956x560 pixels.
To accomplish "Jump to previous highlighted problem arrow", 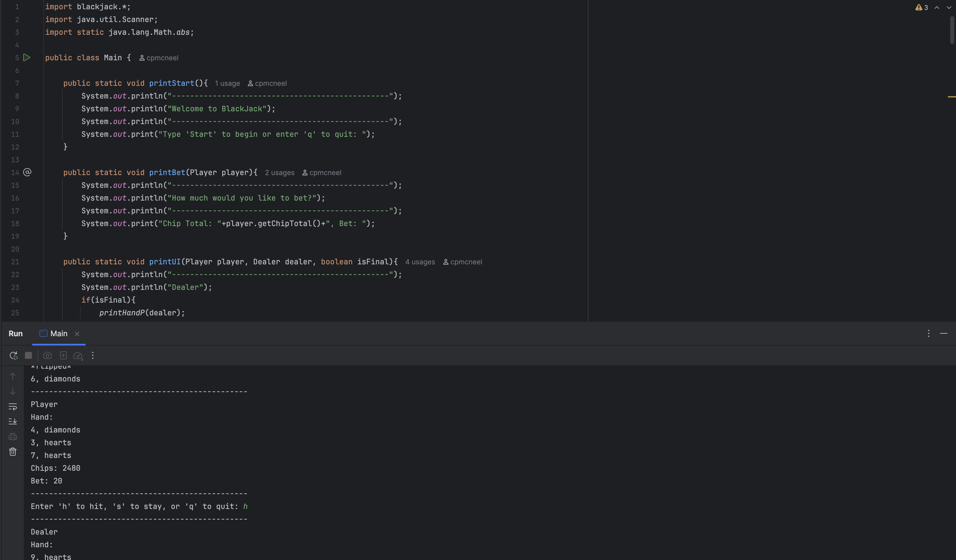I will click(937, 8).
